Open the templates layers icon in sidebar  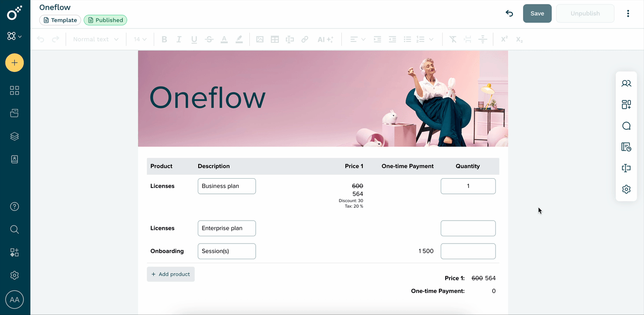click(14, 136)
